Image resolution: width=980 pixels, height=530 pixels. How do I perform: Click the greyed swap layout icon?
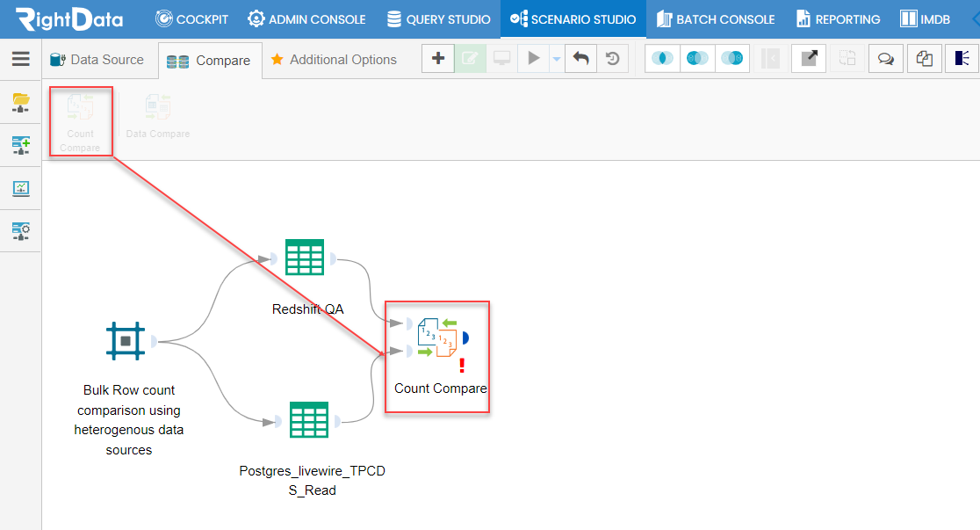point(847,59)
